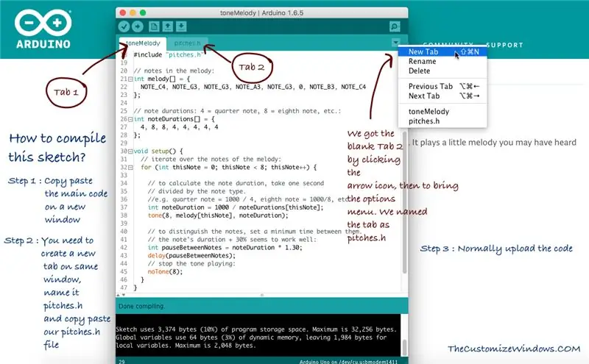Image resolution: width=589 pixels, height=364 pixels.
Task: Click the 'int pauseBetweenNotes' code line
Action: 225,248
